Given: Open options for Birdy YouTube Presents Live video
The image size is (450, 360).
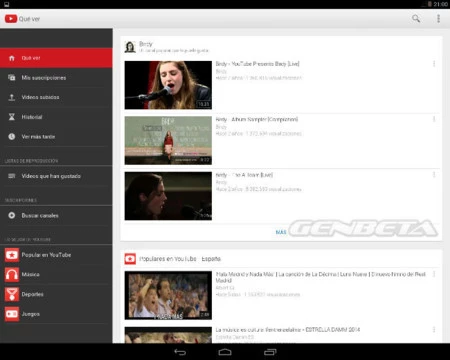Looking at the screenshot, I should point(434,64).
